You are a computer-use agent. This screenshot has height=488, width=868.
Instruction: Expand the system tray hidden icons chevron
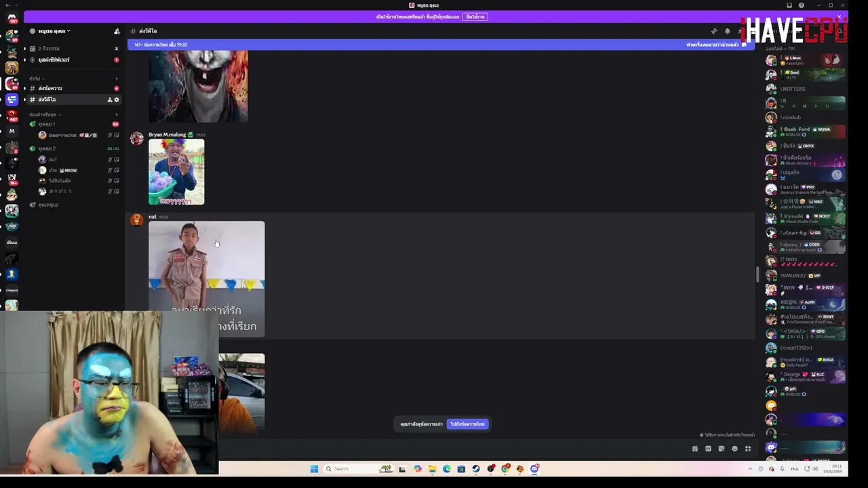[x=750, y=469]
